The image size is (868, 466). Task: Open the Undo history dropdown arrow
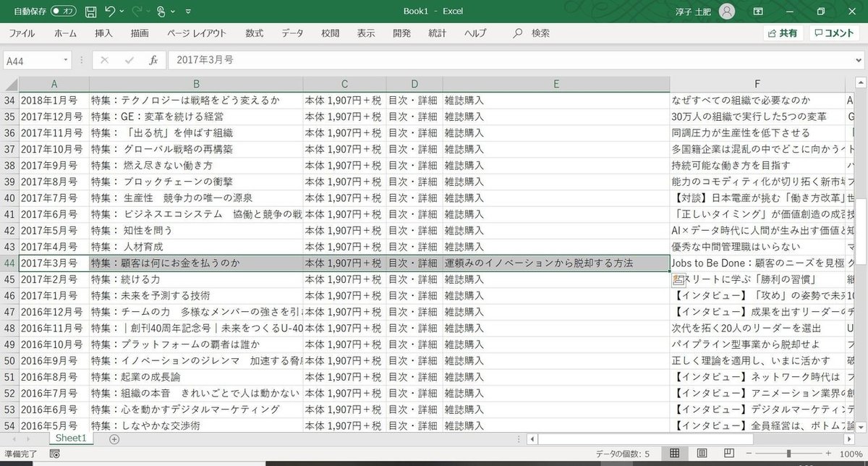[x=122, y=12]
